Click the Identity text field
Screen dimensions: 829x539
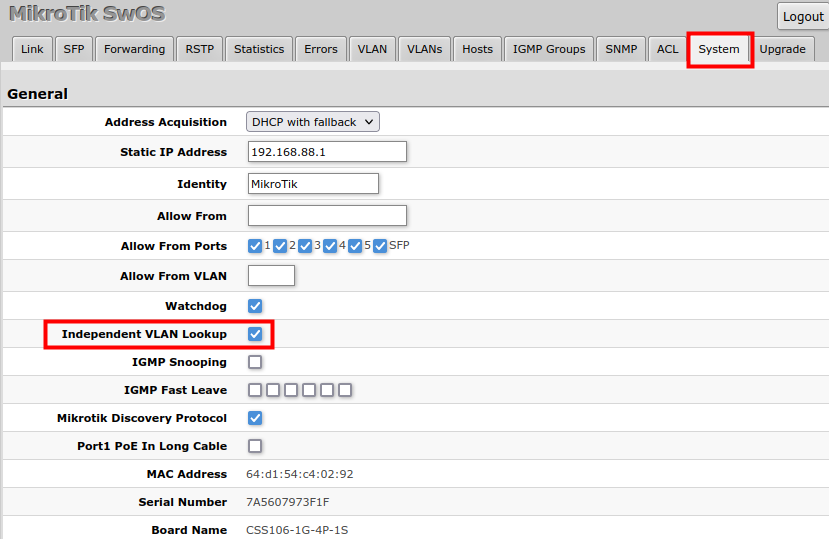click(x=313, y=184)
